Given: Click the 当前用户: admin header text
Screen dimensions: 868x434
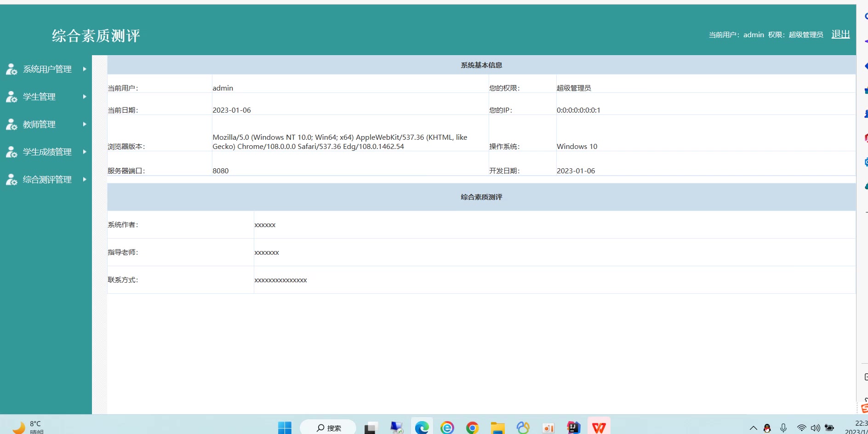Looking at the screenshot, I should click(736, 35).
